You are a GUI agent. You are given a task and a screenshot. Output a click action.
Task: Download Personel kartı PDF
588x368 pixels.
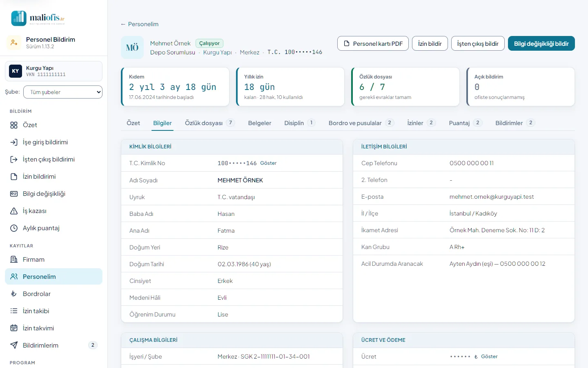(373, 44)
